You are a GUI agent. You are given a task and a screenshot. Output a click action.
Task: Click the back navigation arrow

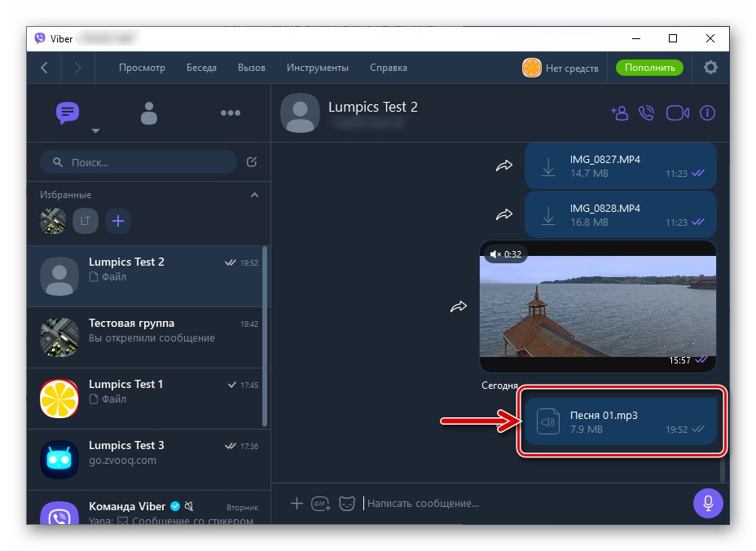[x=44, y=68]
